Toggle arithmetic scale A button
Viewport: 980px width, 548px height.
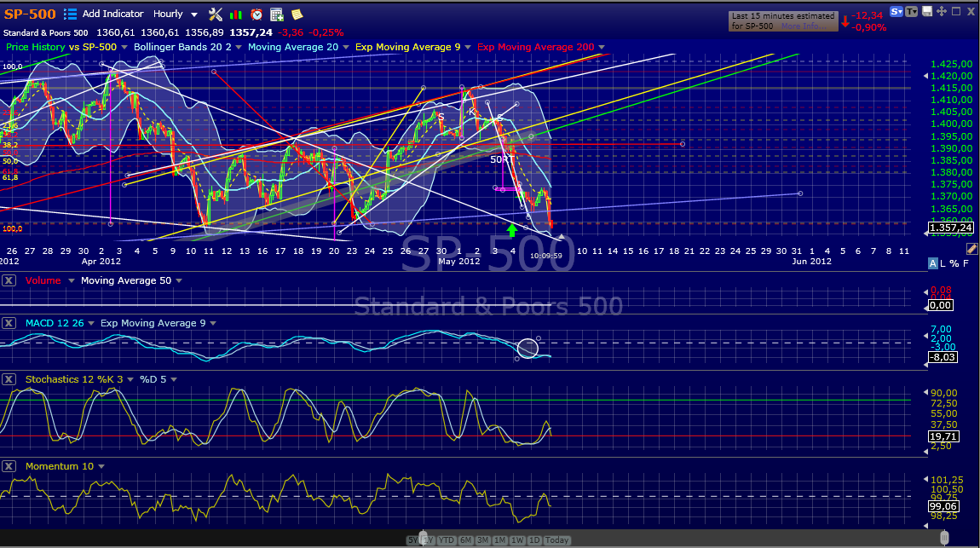tap(932, 263)
